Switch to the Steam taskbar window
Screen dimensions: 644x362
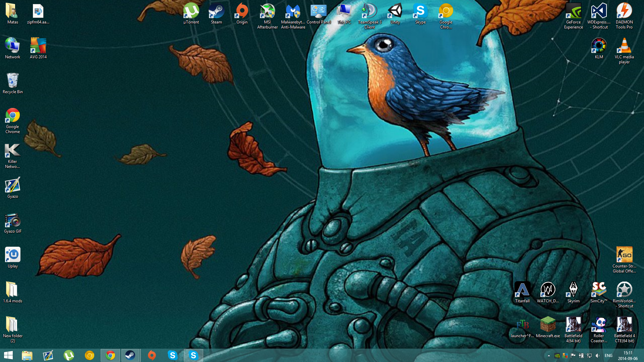130,355
